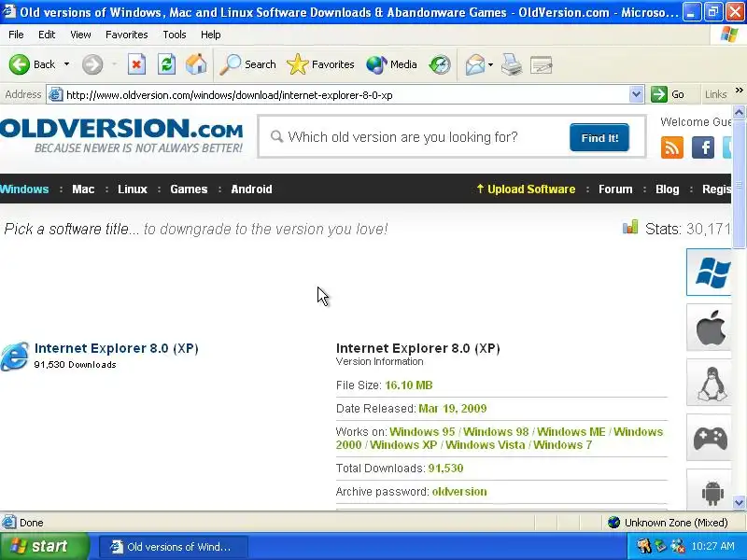Viewport: 747px width, 560px height.
Task: Click the Edit page icon in toolbar
Action: pyautogui.click(x=542, y=64)
